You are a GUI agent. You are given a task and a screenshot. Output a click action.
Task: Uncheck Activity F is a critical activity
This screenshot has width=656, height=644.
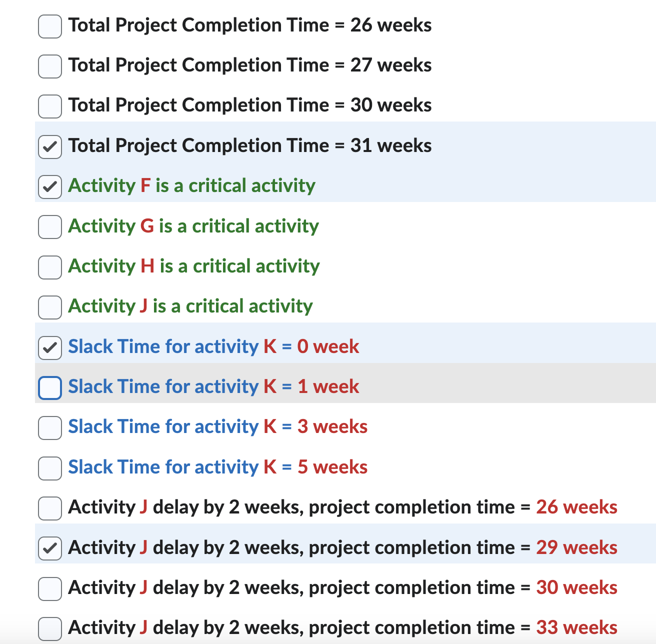(x=49, y=186)
